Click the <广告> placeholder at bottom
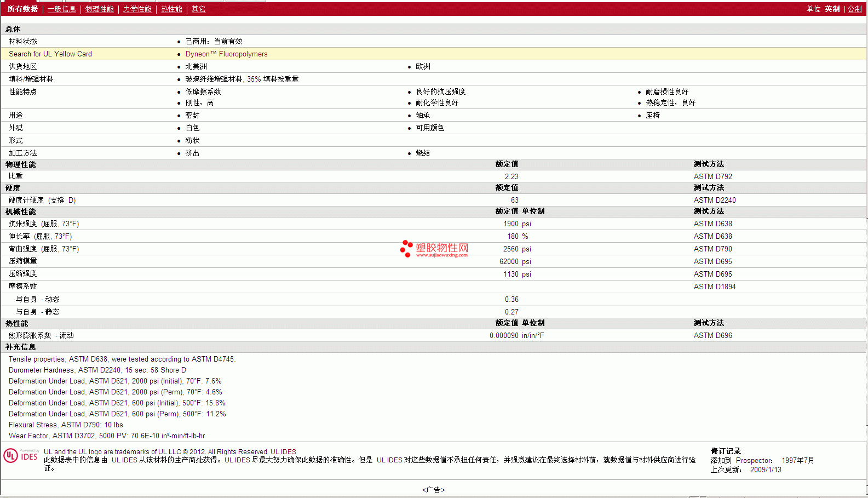Image resolution: width=868 pixels, height=498 pixels. 434,490
